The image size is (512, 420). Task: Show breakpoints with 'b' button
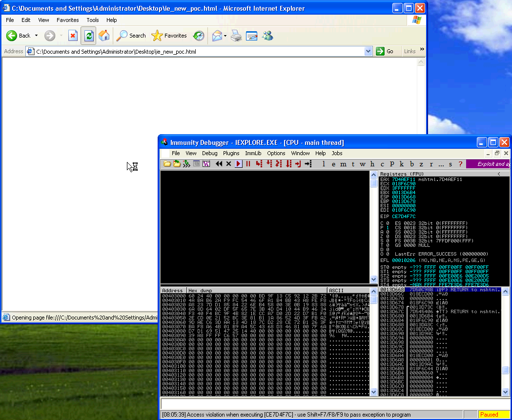coord(412,164)
